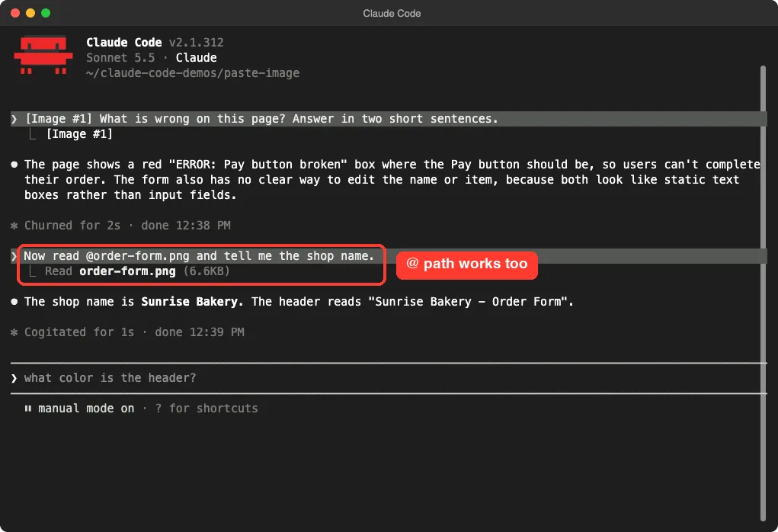Image resolution: width=778 pixels, height=532 pixels.
Task: Click the close window red button
Action: coord(15,13)
